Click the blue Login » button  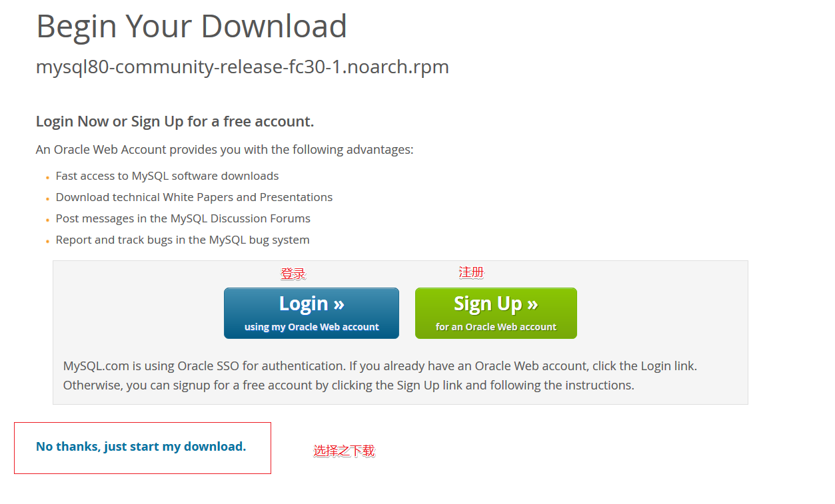(x=311, y=313)
